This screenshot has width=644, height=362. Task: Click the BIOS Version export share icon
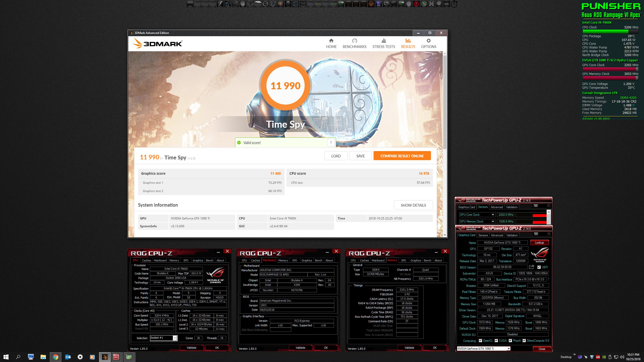pos(532,267)
